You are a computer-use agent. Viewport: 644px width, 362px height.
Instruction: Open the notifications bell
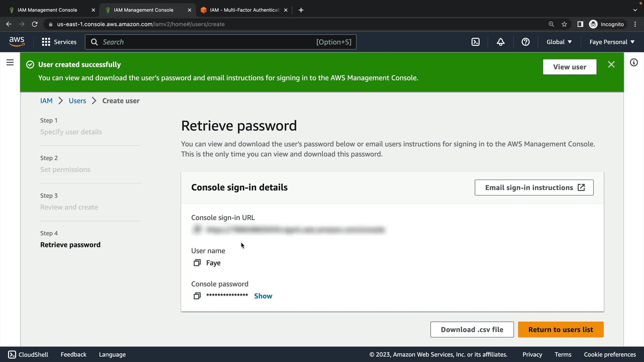point(500,42)
